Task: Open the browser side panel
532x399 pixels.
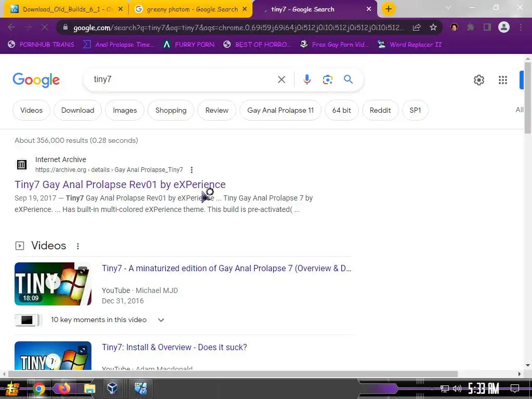Action: (487, 27)
